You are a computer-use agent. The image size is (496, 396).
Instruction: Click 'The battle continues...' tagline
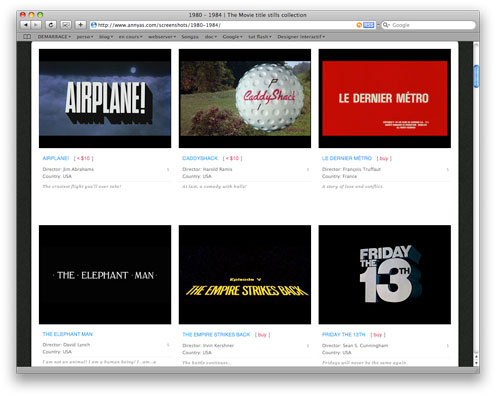pos(207,362)
